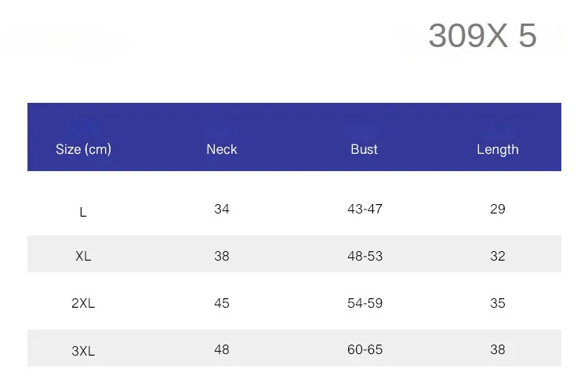Click the Neck column header

222,149
